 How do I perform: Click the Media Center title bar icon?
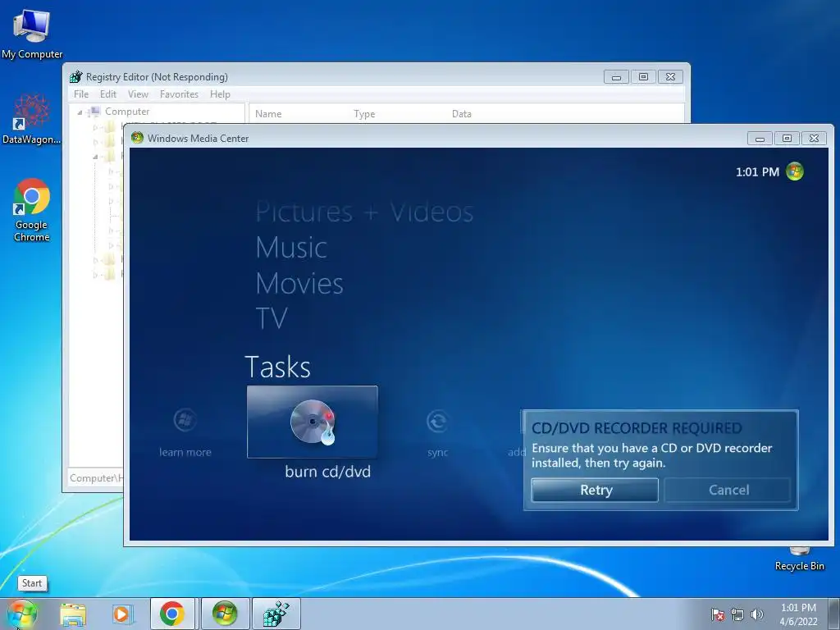[x=137, y=138]
